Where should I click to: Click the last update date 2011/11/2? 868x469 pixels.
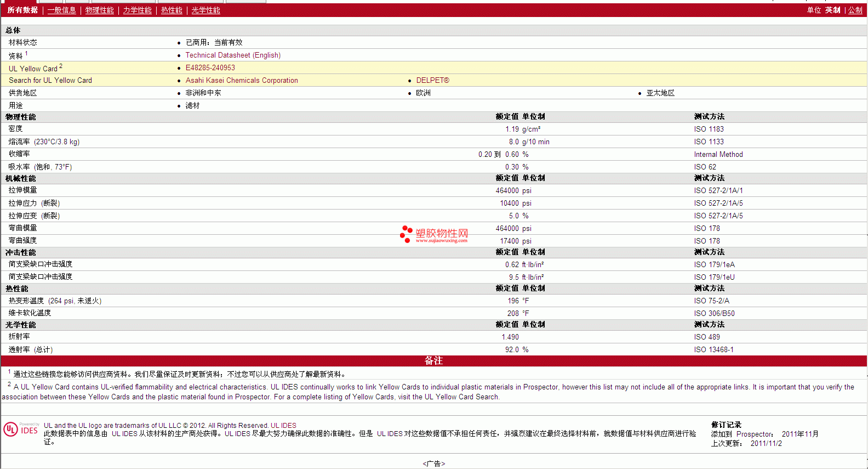766,444
